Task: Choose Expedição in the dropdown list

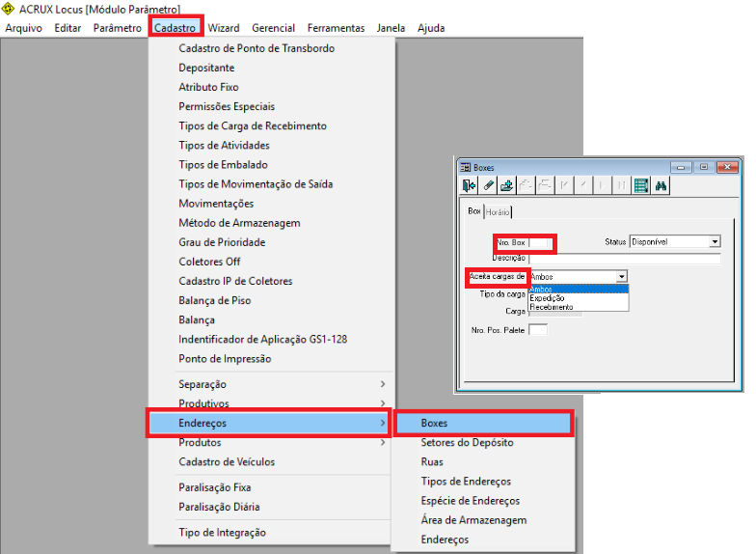Action: point(579,298)
